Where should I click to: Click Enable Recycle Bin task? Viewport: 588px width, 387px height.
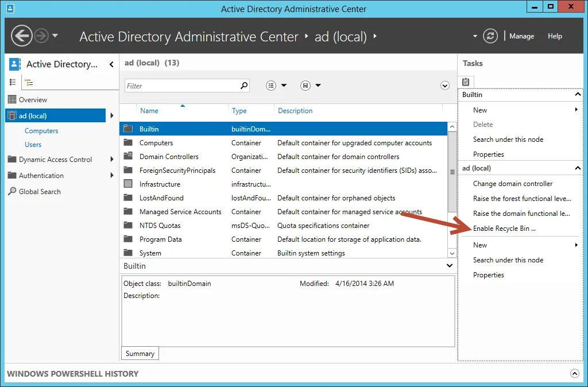point(504,229)
